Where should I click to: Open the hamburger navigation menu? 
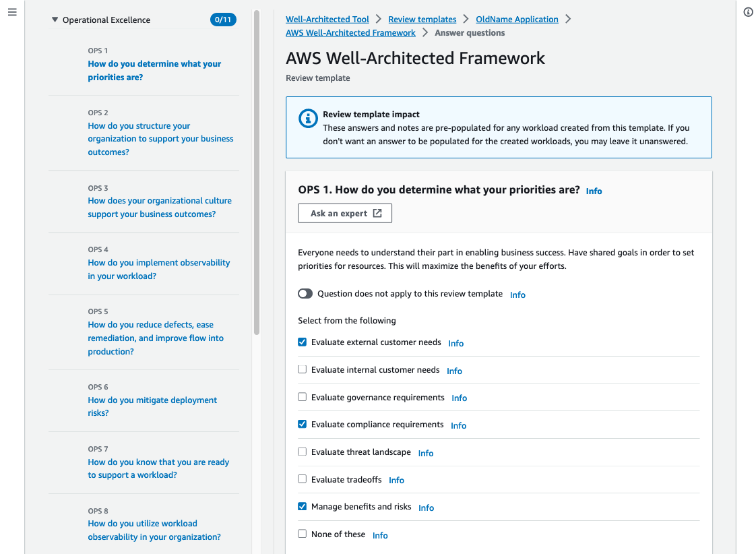[x=12, y=11]
